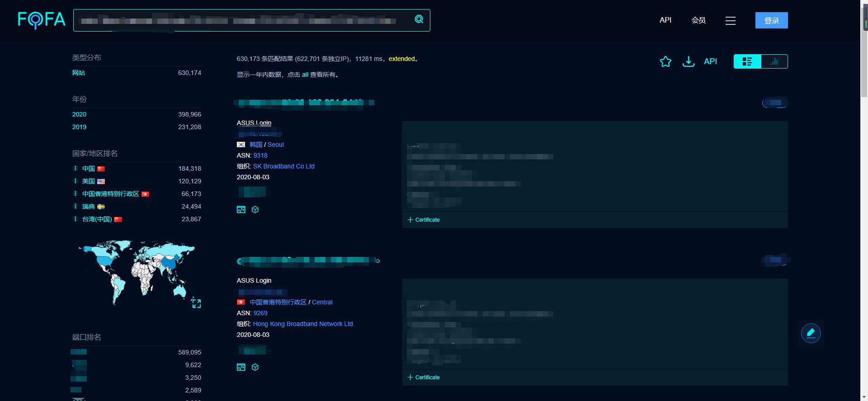Click the cube icon for Hong Kong result
Image resolution: width=868 pixels, height=401 pixels.
[x=255, y=367]
